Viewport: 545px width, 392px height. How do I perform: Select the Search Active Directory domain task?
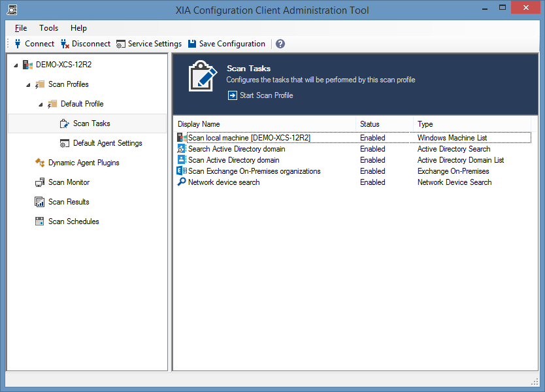click(237, 149)
